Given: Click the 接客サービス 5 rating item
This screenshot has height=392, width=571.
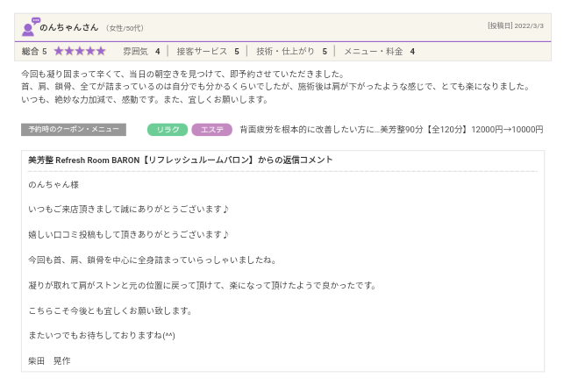Looking at the screenshot, I should 208,52.
